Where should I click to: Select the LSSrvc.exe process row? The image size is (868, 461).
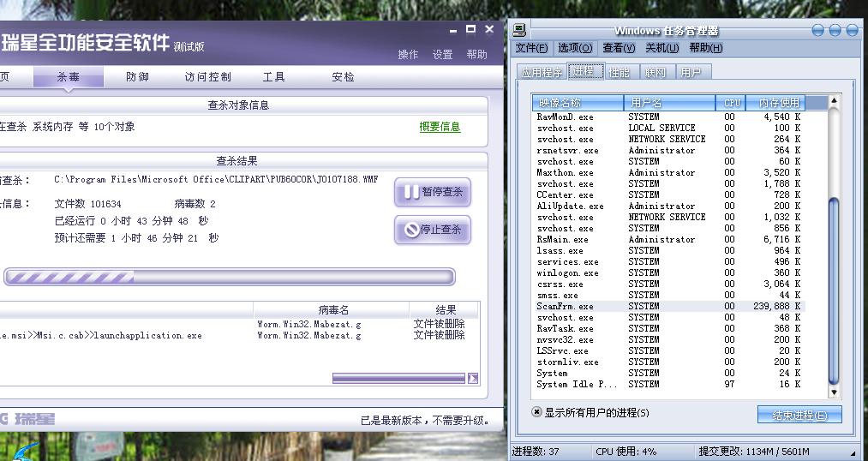(x=668, y=350)
